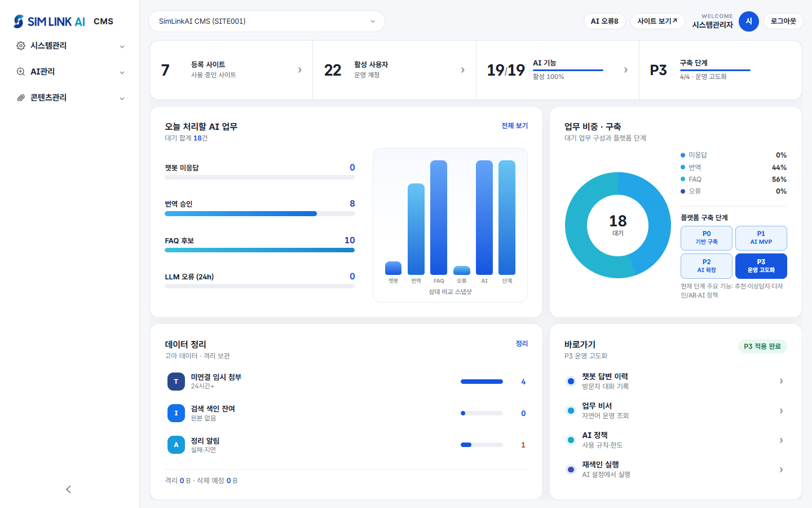
Task: Click the T icon for 미연결 임시 첨부
Action: [x=176, y=382]
